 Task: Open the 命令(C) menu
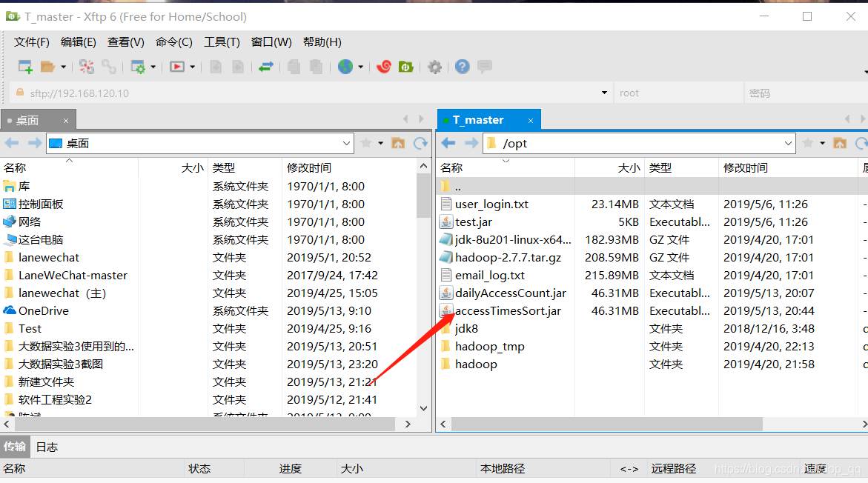[x=173, y=42]
